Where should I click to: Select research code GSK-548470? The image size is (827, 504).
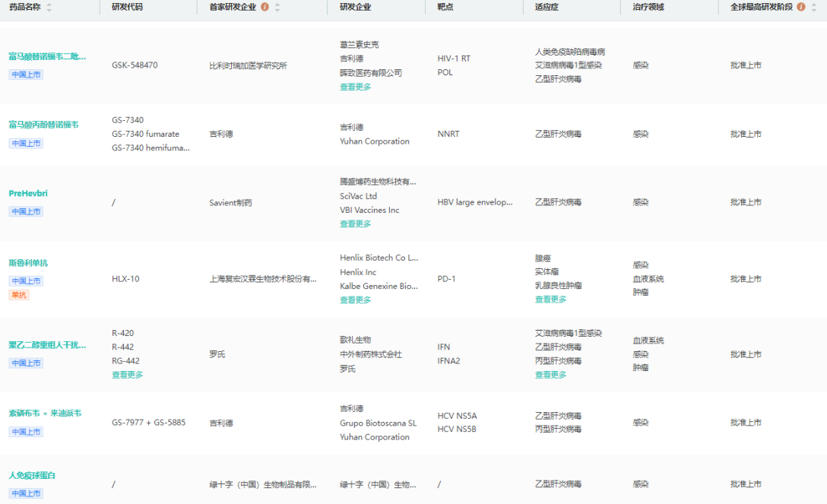tap(135, 65)
